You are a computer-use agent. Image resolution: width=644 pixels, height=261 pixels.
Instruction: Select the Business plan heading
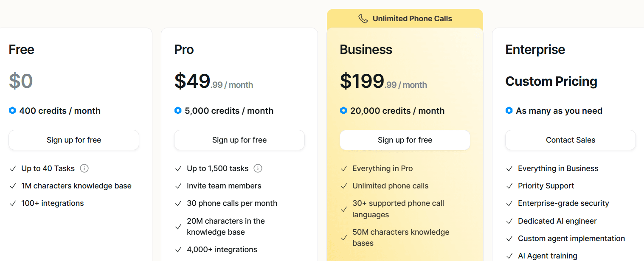366,49
